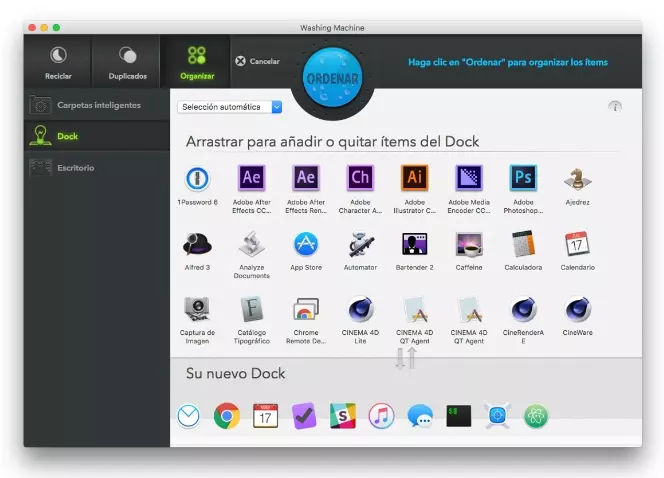Viewport: 664px width, 478px height.
Task: Click the Cancelar button
Action: tap(257, 61)
